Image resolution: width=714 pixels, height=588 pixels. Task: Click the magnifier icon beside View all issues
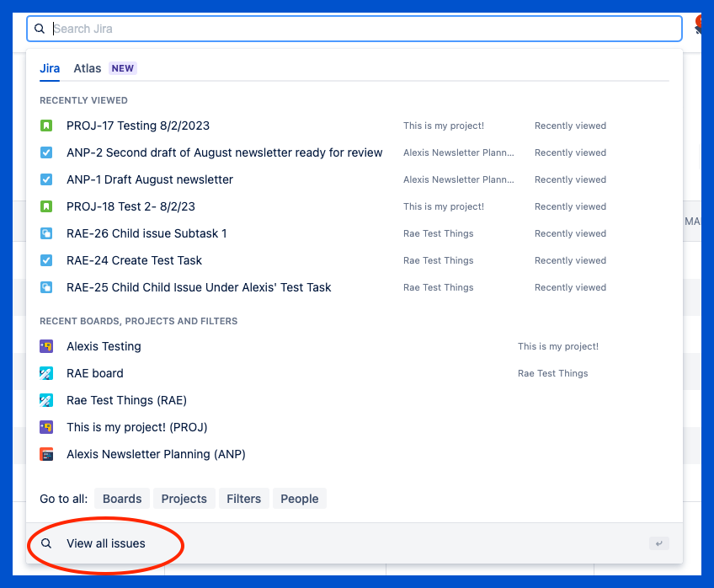pyautogui.click(x=46, y=543)
